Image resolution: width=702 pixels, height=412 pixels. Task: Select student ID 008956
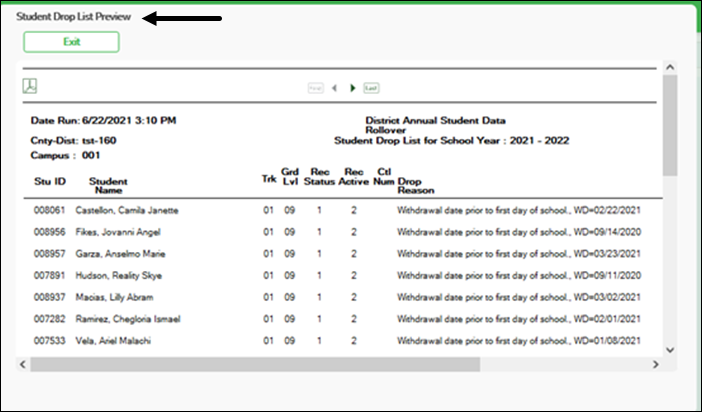49,232
